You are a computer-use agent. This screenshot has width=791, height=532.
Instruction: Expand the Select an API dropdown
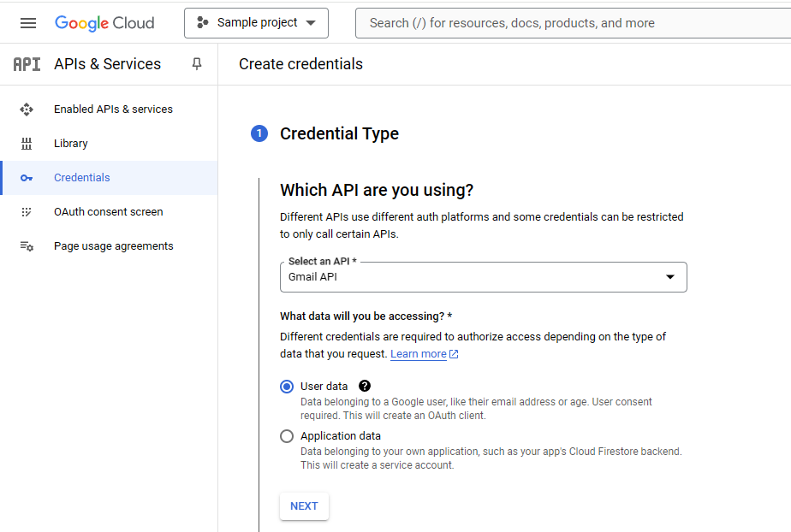pos(484,277)
